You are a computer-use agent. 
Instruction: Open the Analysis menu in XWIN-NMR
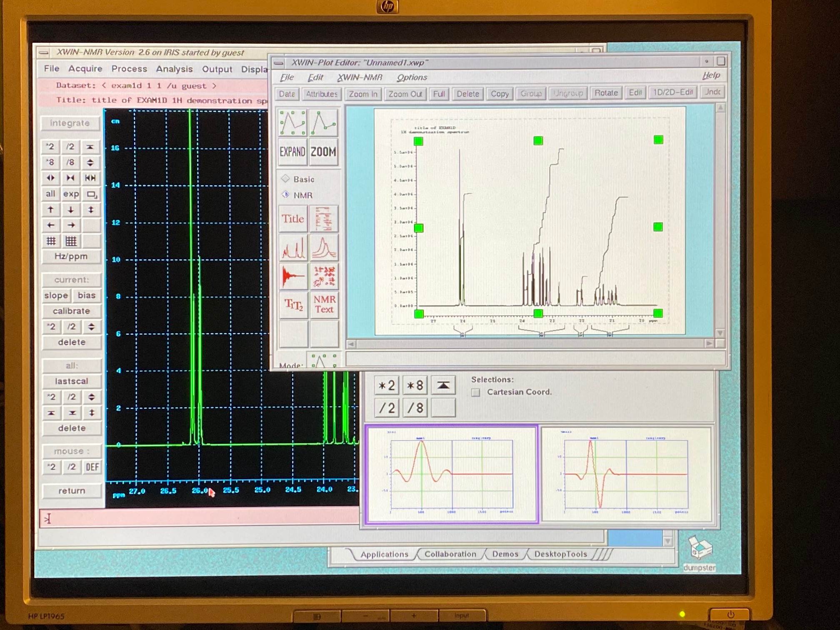(174, 69)
